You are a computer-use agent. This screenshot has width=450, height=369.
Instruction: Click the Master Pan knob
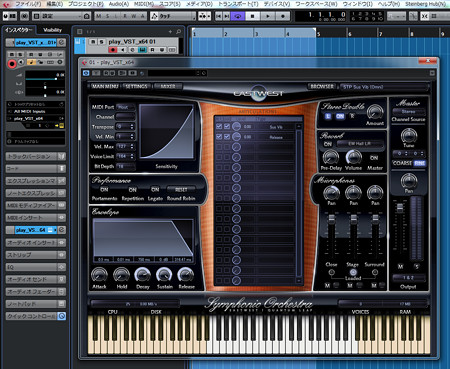pos(409,181)
